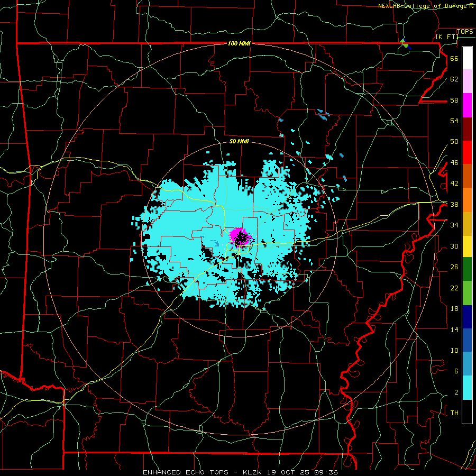Click the legend value "66"

click(454, 58)
